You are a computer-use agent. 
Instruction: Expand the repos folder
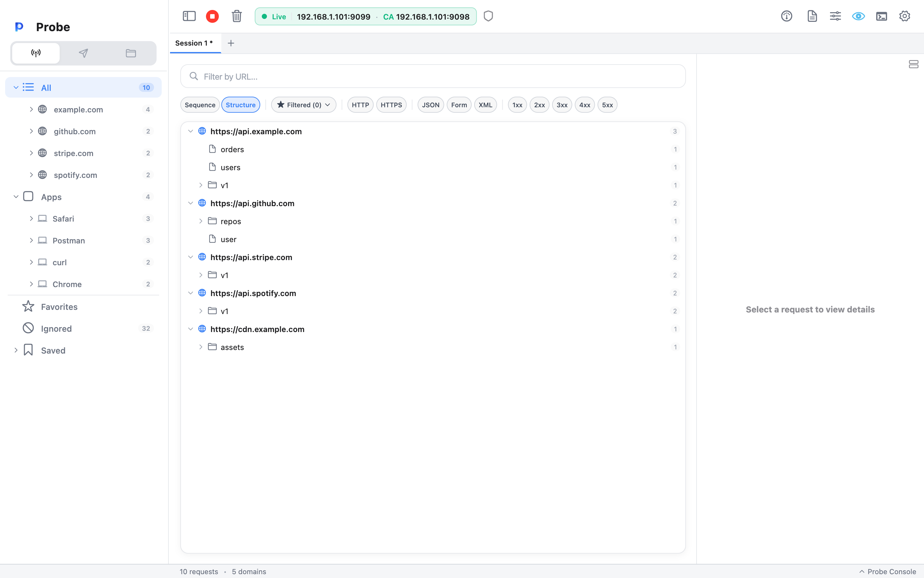pos(201,221)
